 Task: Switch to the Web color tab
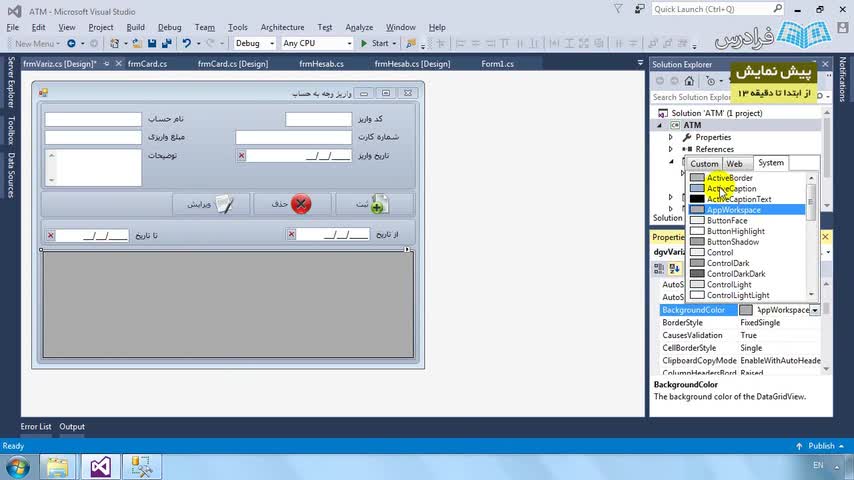(x=734, y=163)
